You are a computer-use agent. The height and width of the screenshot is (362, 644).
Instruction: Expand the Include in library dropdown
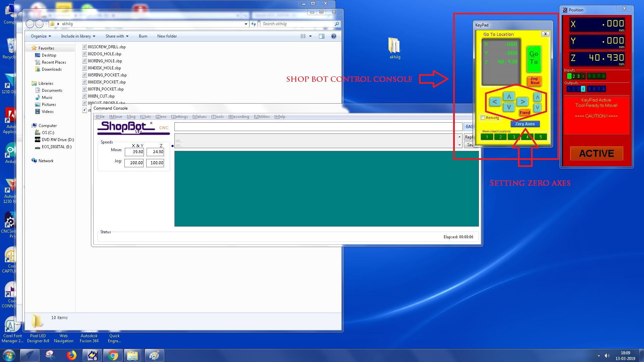[78, 36]
